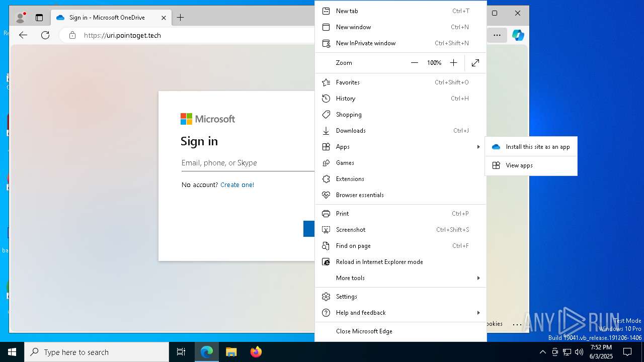Choose Find on page
This screenshot has height=362, width=644.
coord(400,246)
